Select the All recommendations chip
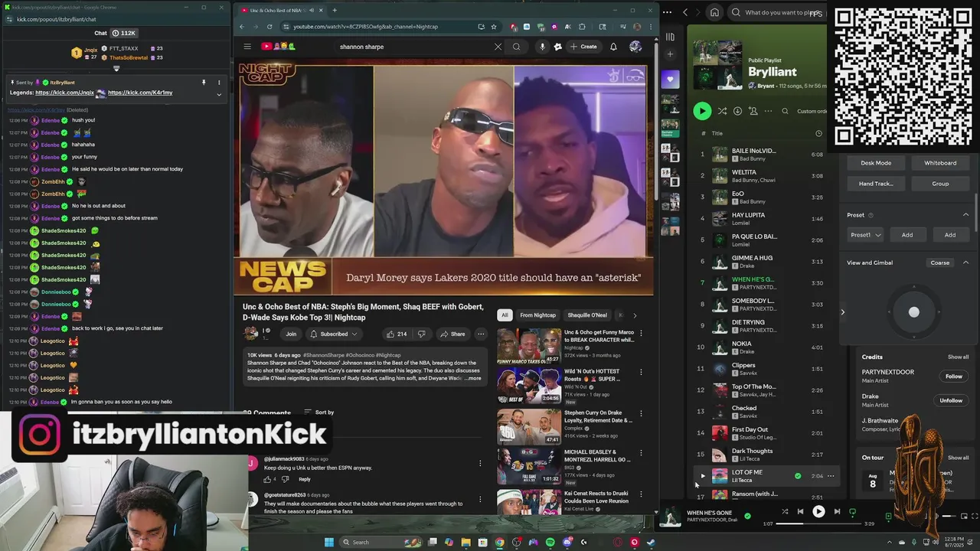Image resolution: width=980 pixels, height=551 pixels. click(x=505, y=315)
